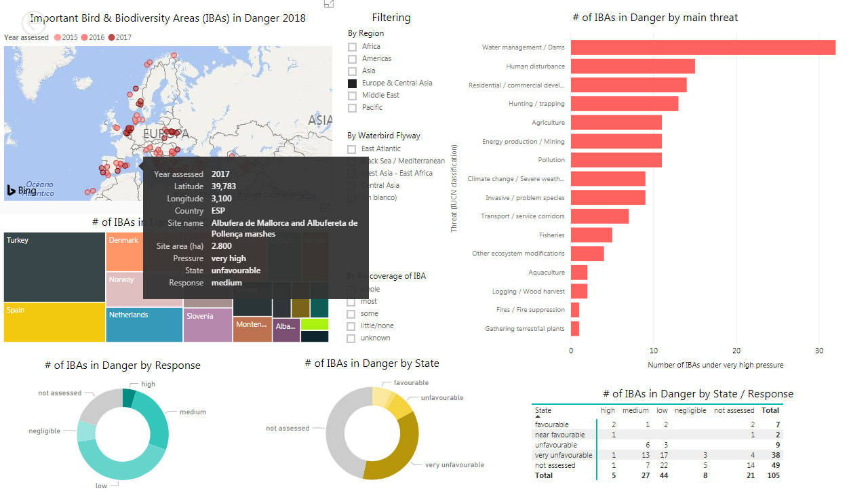Click the 'very unfavourable' table row label
This screenshot has width=868, height=495.
564,455
